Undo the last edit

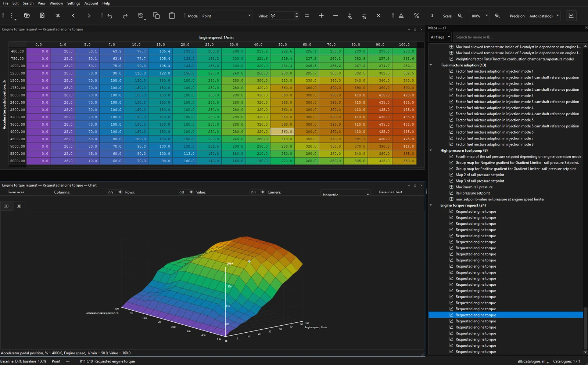[x=110, y=16]
